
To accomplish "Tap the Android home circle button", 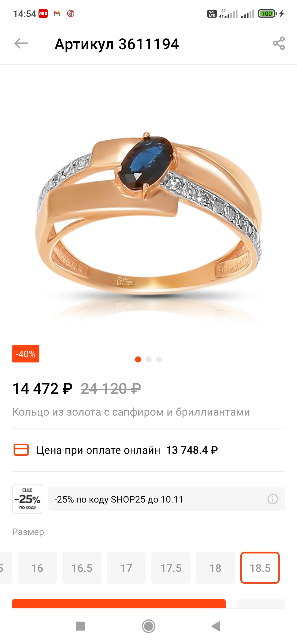I will click(x=148, y=626).
